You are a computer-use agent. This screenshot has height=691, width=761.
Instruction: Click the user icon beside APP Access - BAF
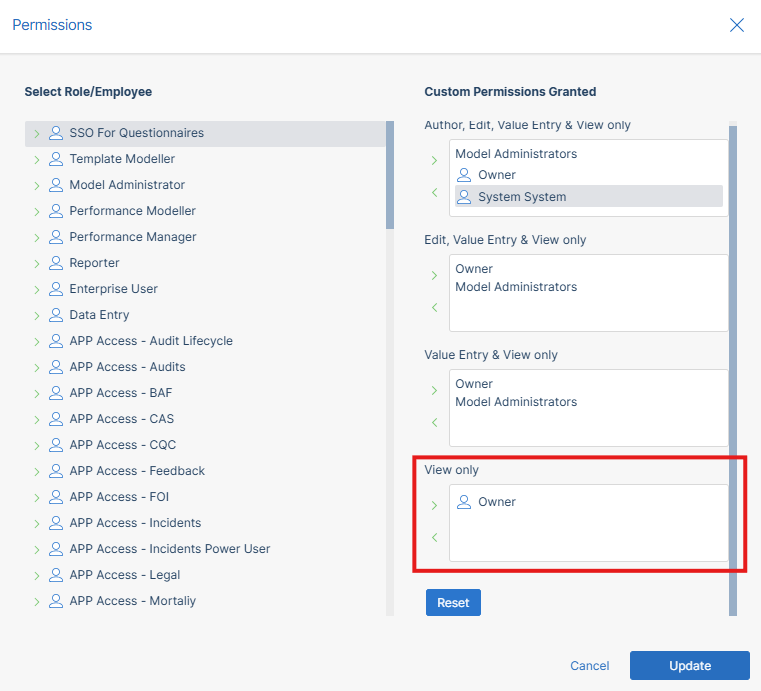[x=56, y=393]
